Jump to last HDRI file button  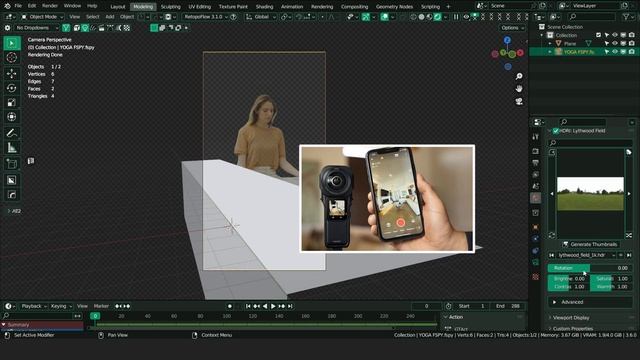(629, 255)
